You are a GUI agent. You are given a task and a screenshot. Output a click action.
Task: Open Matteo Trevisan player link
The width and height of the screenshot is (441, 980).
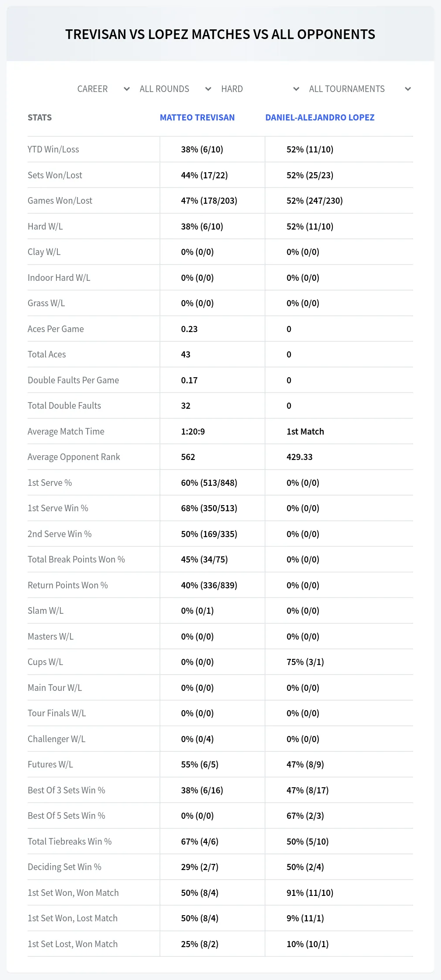click(197, 117)
